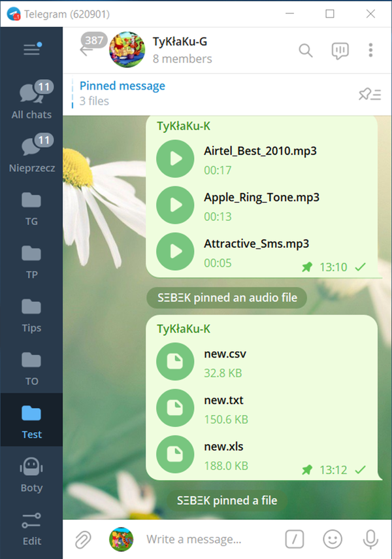This screenshot has width=392, height=559.
Task: Show all pinned messages list icon
Action: click(x=369, y=94)
